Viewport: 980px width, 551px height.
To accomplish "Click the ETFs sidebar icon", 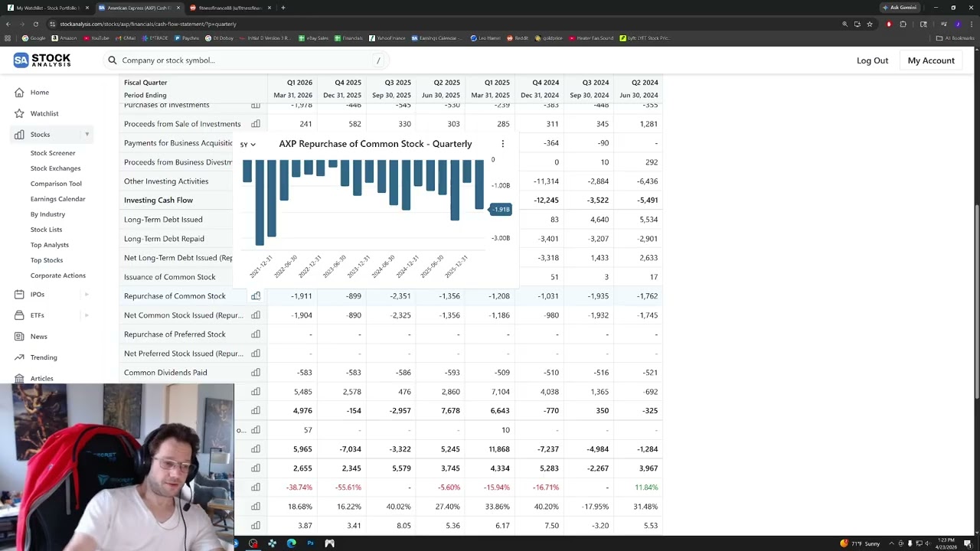I will [19, 315].
